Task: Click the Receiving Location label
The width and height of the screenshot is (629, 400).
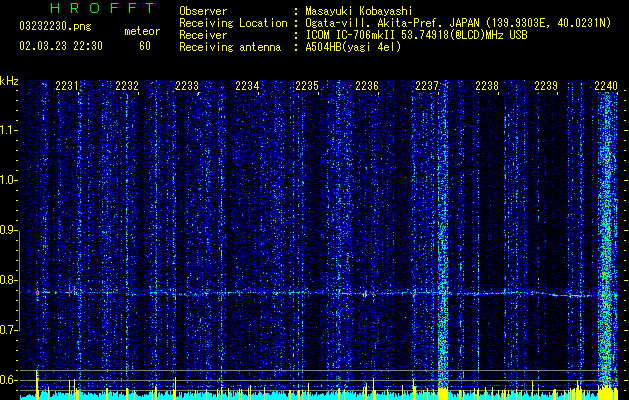Action: (x=233, y=23)
